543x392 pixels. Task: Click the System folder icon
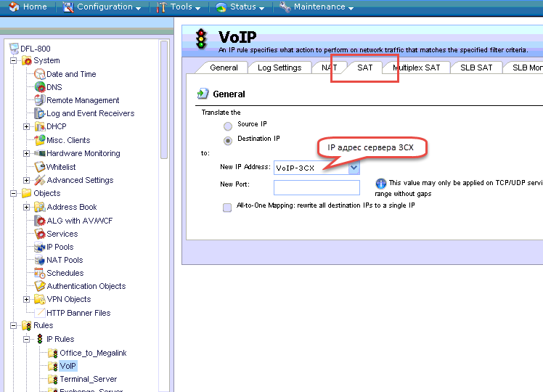(x=27, y=61)
